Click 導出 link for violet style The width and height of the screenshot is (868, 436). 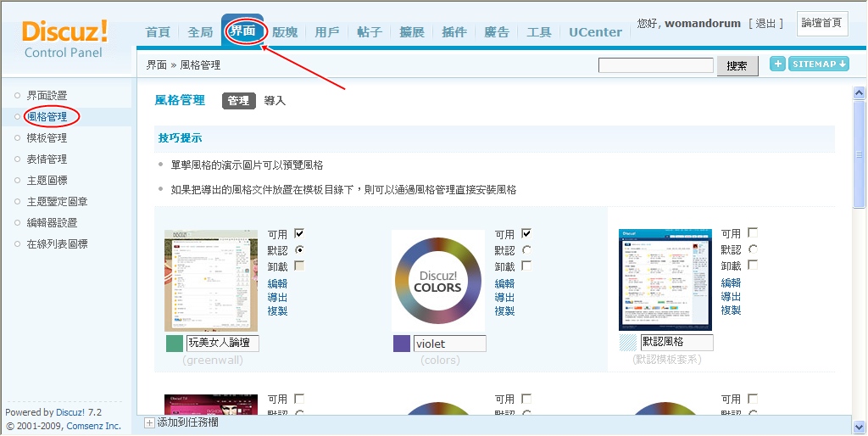504,297
